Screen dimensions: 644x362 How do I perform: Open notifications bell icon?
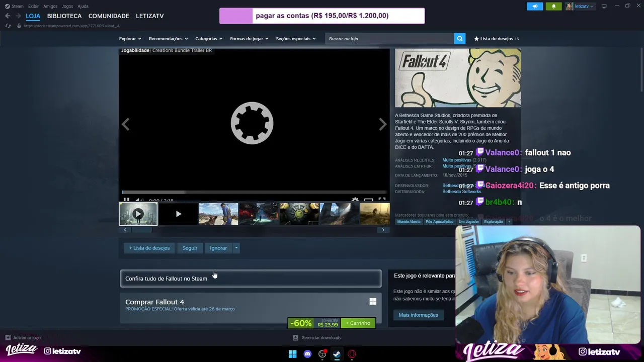click(x=553, y=6)
